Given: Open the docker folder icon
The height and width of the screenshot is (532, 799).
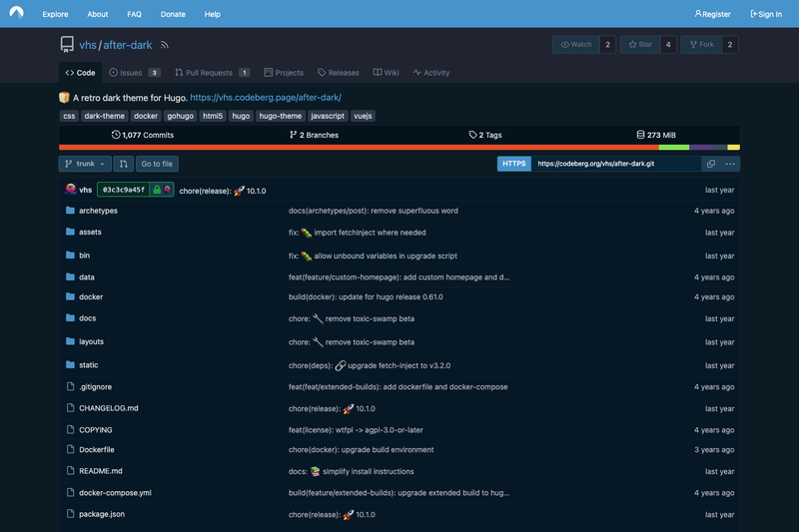Looking at the screenshot, I should pyautogui.click(x=70, y=296).
